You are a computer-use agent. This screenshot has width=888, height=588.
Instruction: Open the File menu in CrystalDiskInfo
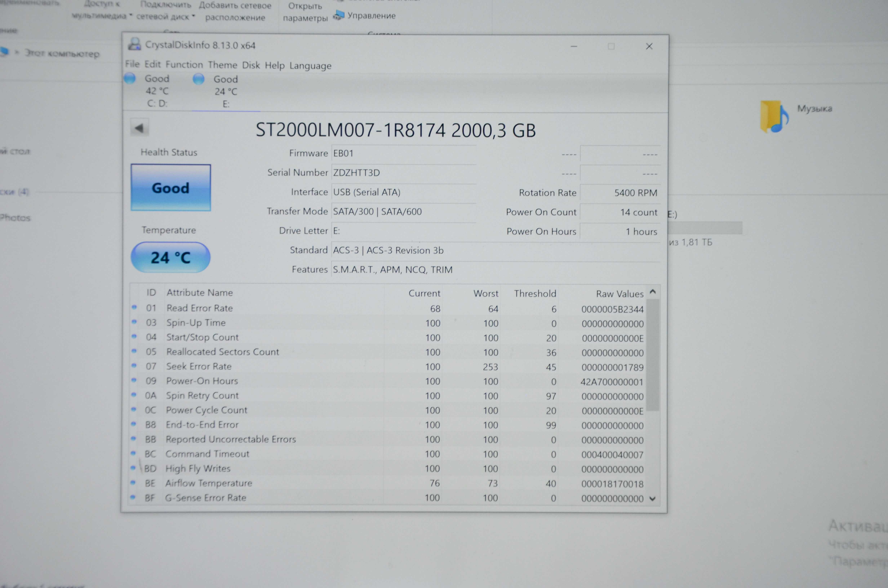coord(132,64)
